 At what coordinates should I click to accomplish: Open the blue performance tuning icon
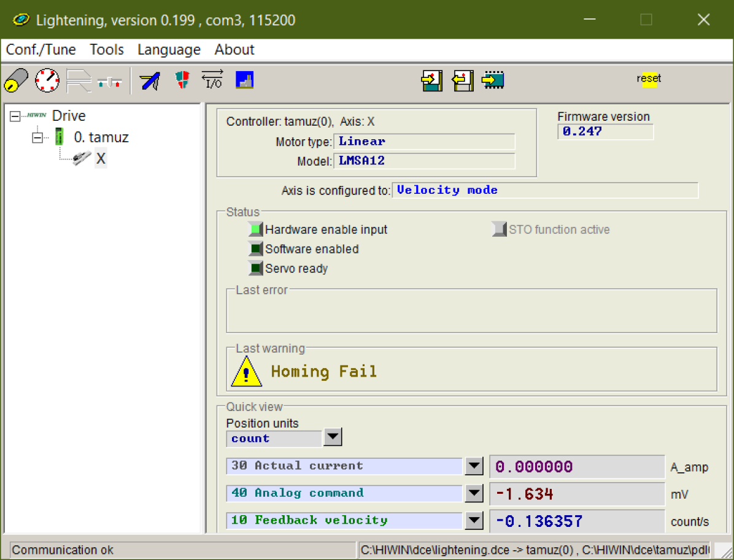coord(150,80)
